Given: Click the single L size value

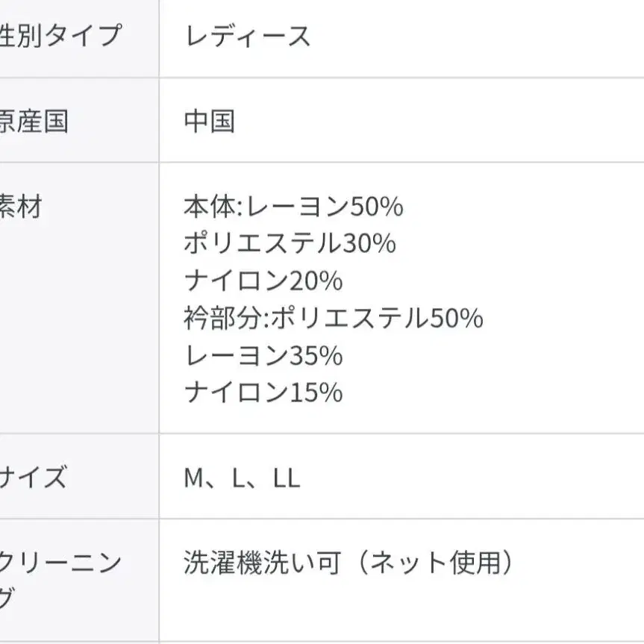Looking at the screenshot, I should tap(239, 478).
